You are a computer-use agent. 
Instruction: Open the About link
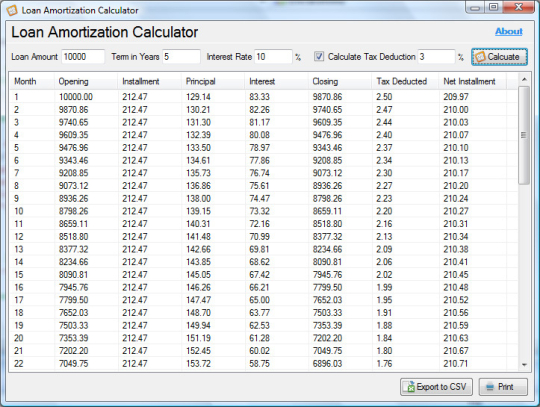(509, 31)
